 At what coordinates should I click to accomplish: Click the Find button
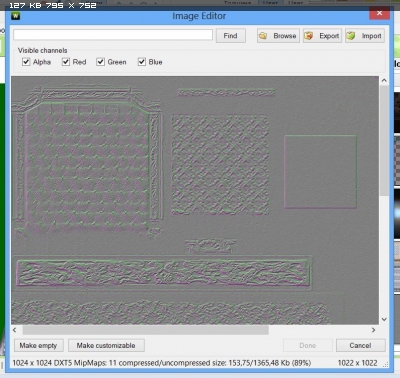[x=231, y=36]
